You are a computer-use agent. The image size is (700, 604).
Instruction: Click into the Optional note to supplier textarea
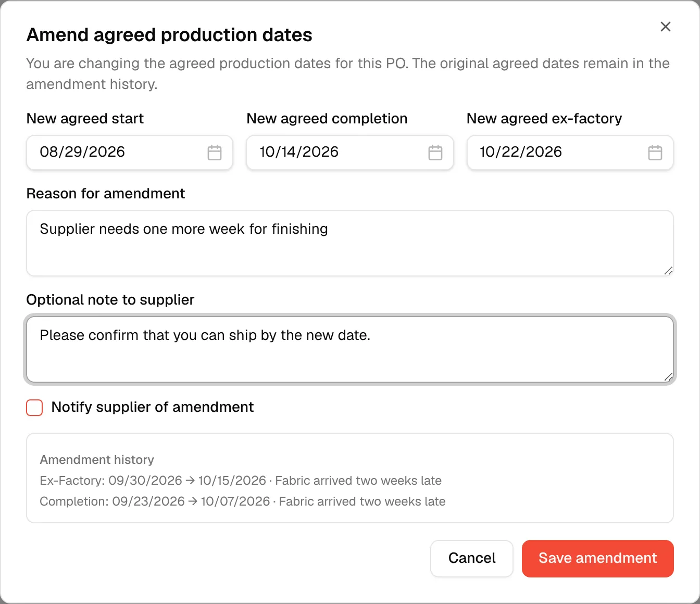pyautogui.click(x=350, y=349)
